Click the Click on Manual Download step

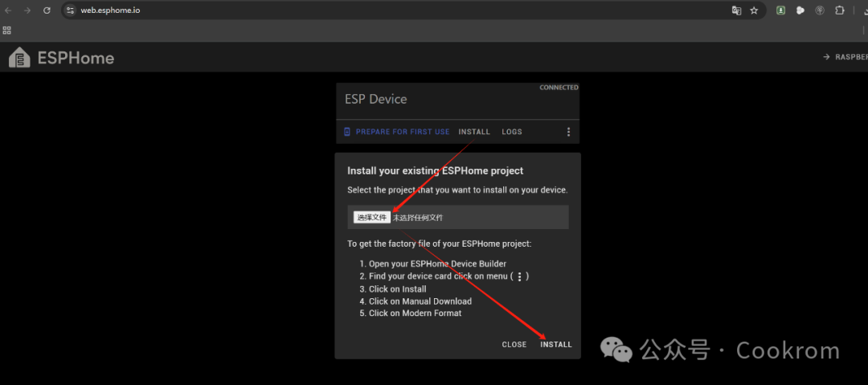point(420,301)
